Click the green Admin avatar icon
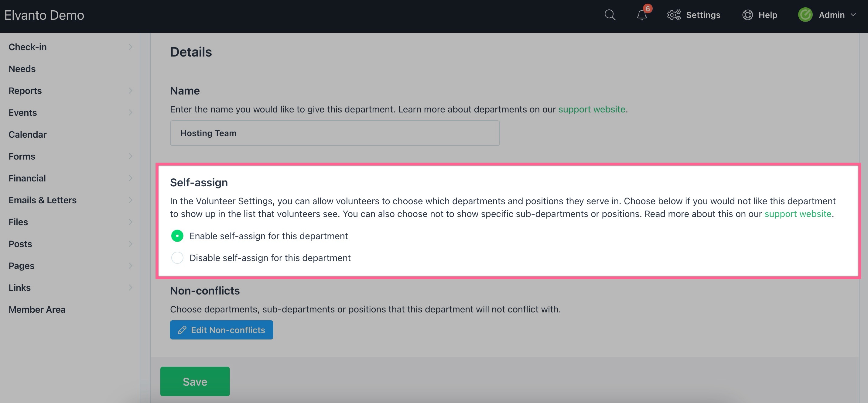Image resolution: width=868 pixels, height=403 pixels. [805, 15]
